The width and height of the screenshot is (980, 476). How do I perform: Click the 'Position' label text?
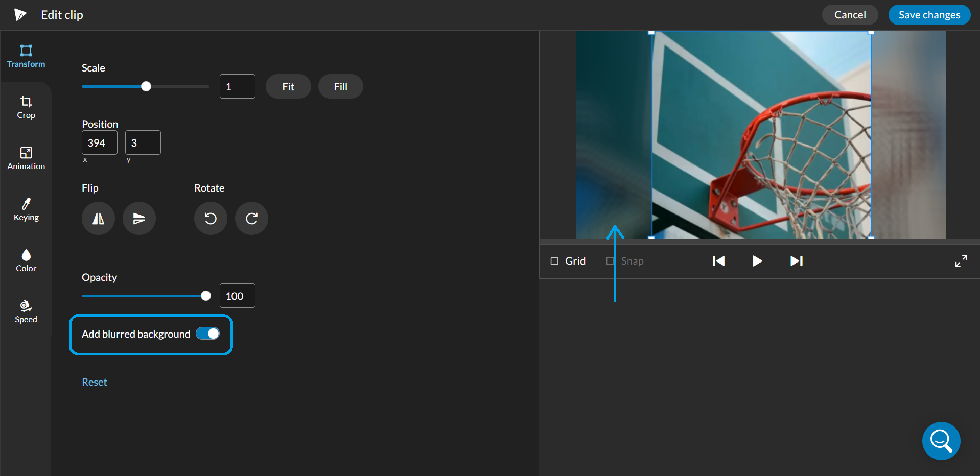(100, 124)
